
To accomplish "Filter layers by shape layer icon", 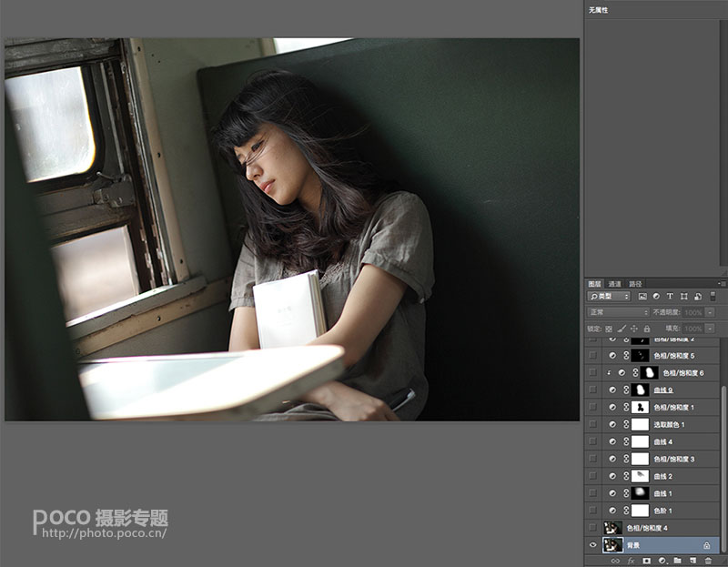I will tap(684, 297).
